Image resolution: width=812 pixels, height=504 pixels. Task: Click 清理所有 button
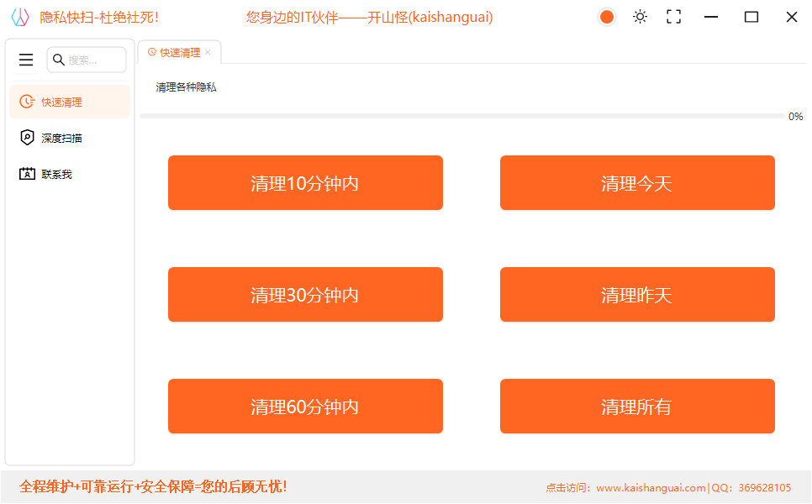click(x=637, y=407)
